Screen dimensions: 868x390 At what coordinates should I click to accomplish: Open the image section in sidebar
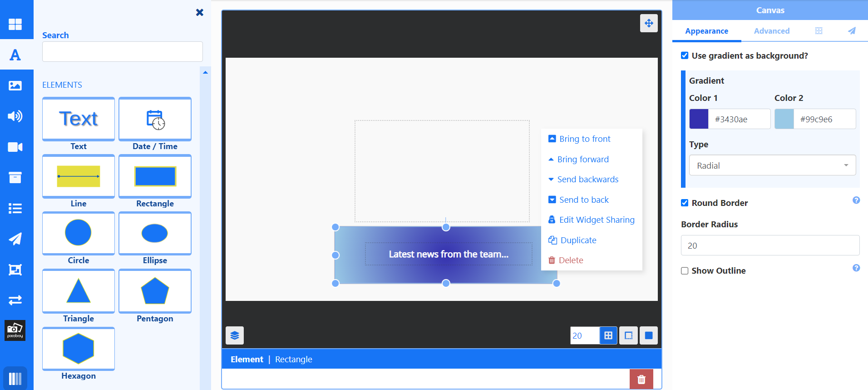pos(15,85)
